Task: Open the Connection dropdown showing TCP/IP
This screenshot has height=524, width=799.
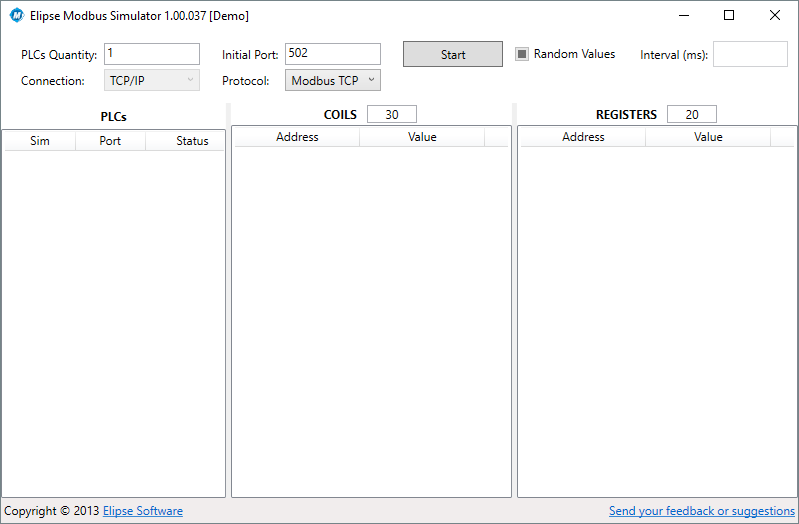Action: click(152, 81)
